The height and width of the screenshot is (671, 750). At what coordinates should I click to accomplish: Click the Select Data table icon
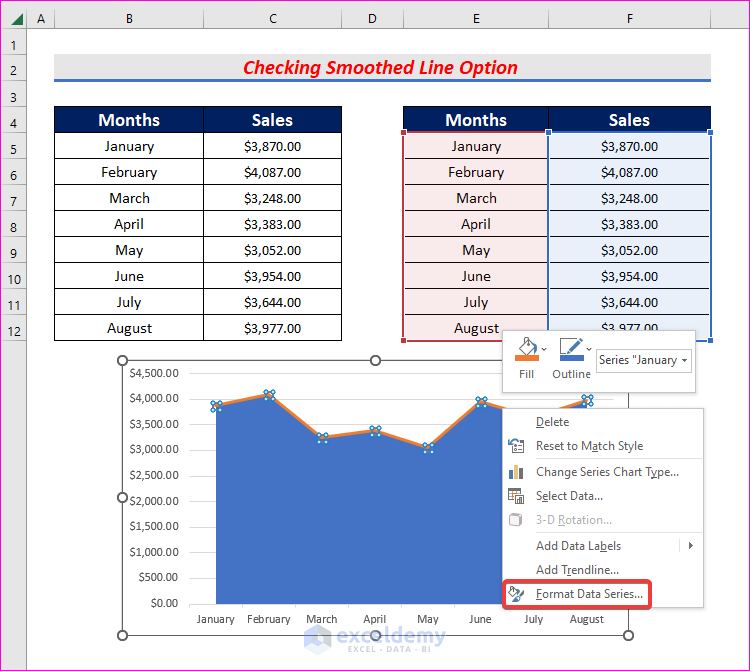click(516, 496)
